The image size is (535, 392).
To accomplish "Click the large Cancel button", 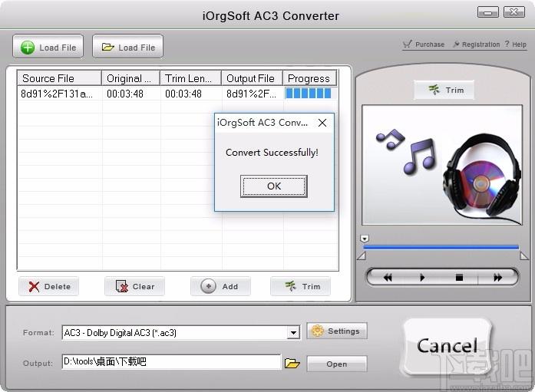I will pos(447,346).
